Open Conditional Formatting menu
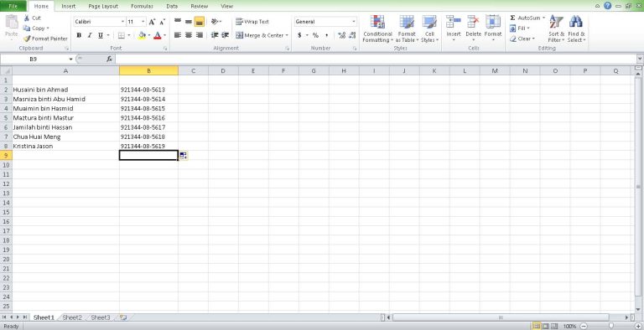The image size is (644, 330). [x=378, y=28]
